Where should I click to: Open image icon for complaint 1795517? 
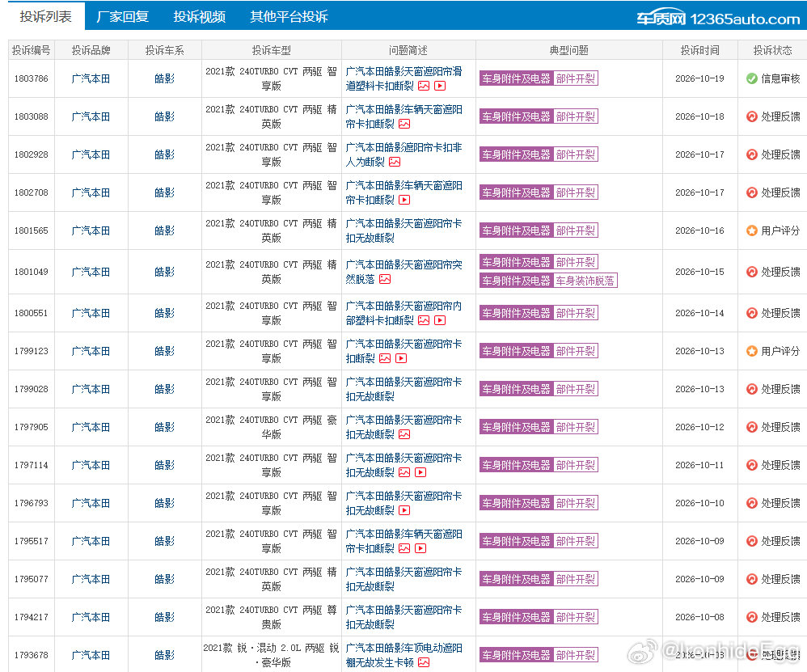[404, 549]
